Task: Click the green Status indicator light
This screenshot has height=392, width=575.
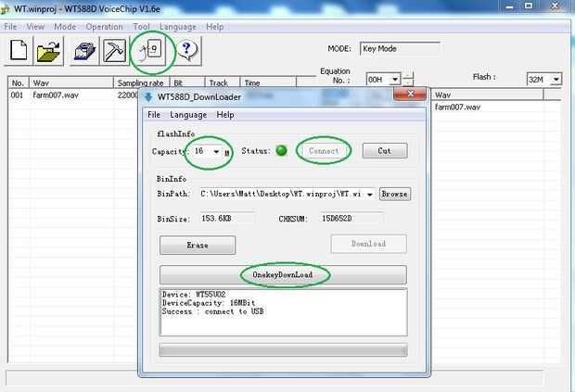Action: (281, 150)
